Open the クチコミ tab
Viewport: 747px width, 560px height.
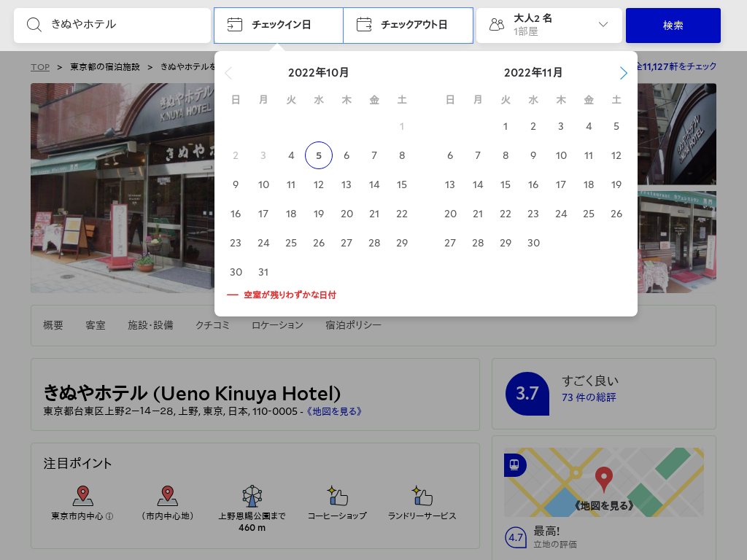pos(212,325)
